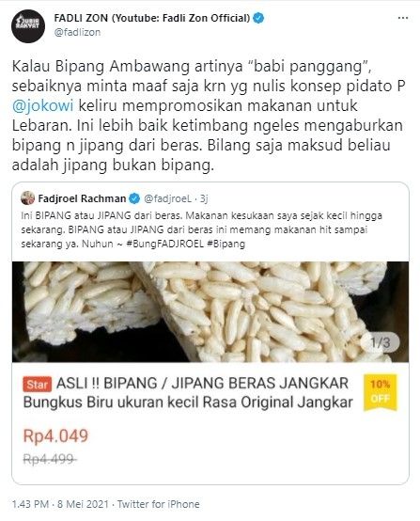
Task: Click the Rp4.049 price
Action: (x=55, y=436)
